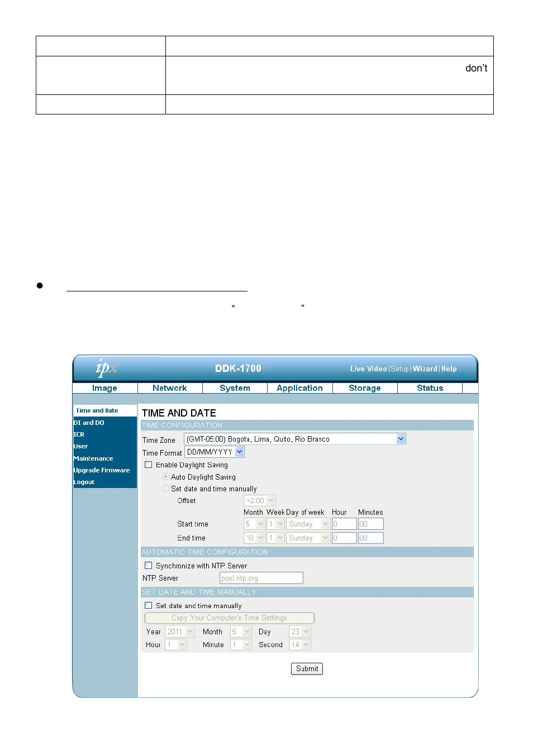
Task: Click End time Hour field
Action: tap(344, 538)
